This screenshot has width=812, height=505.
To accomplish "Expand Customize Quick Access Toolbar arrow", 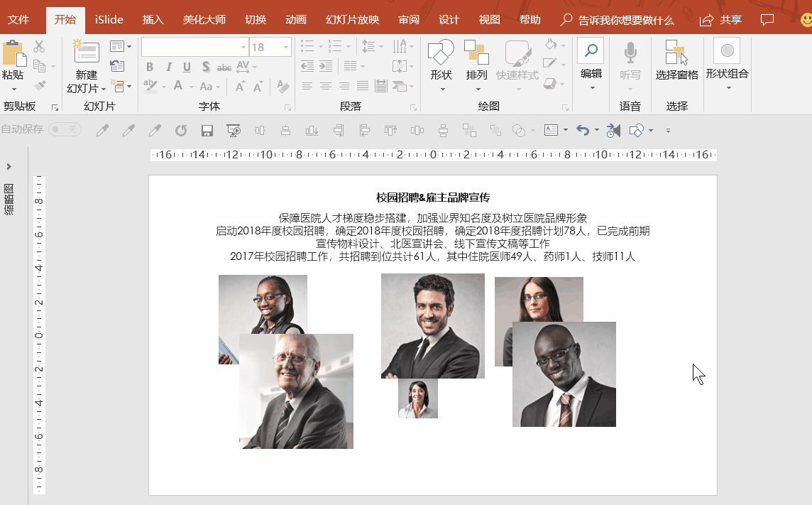I will click(668, 131).
